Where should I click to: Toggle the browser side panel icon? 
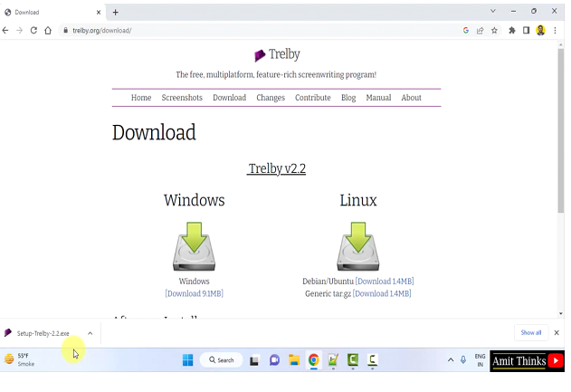pos(526,31)
